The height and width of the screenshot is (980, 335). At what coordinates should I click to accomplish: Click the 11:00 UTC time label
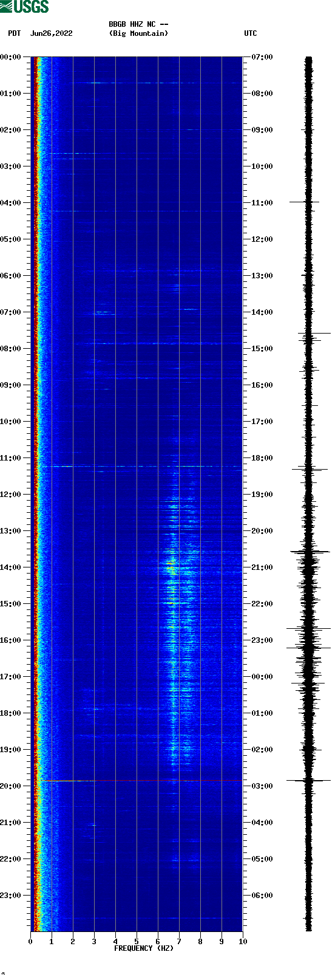tap(262, 203)
